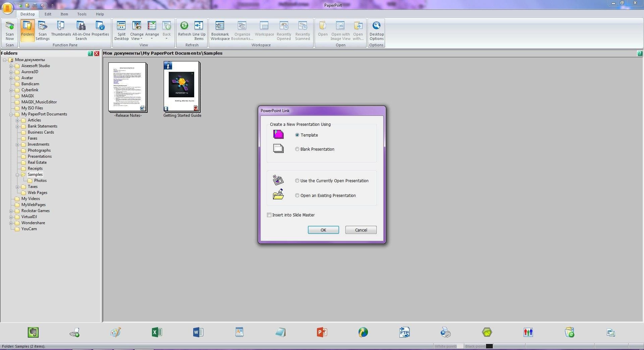644x350 pixels.
Task: Open the Item tab
Action: tap(64, 14)
